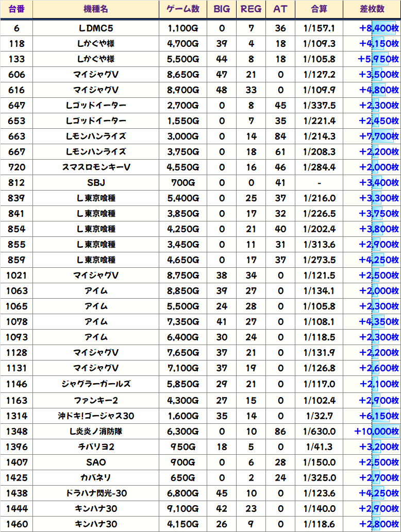Click the 1/630.0 combined probability
The width and height of the screenshot is (401, 532).
pyautogui.click(x=319, y=431)
